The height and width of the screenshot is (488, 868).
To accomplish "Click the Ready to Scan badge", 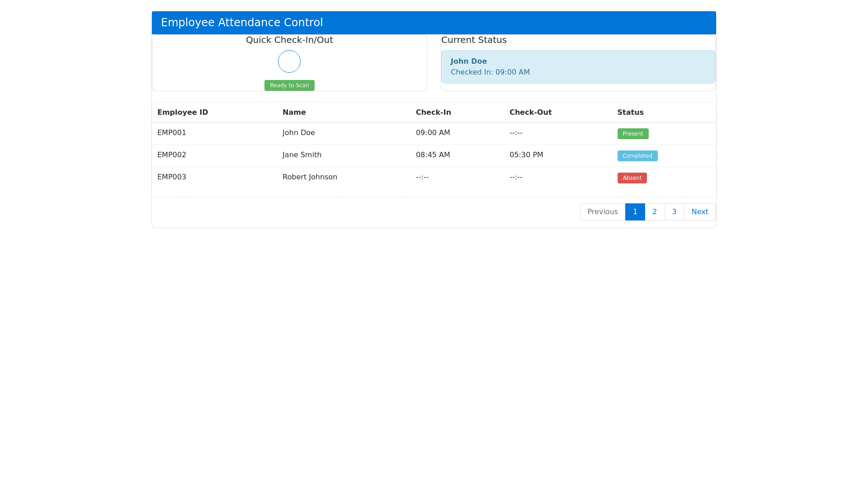I will click(289, 85).
